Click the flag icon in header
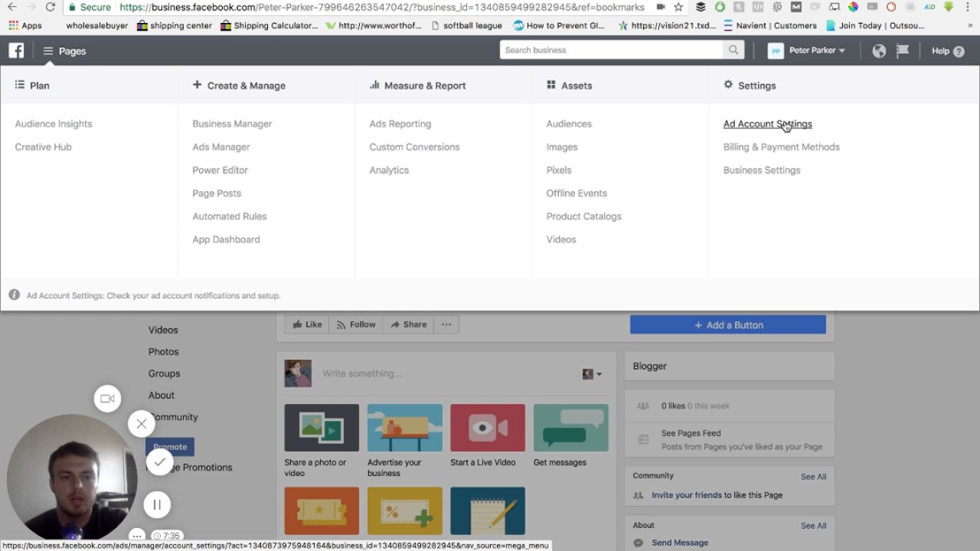This screenshot has width=980, height=551. [903, 51]
